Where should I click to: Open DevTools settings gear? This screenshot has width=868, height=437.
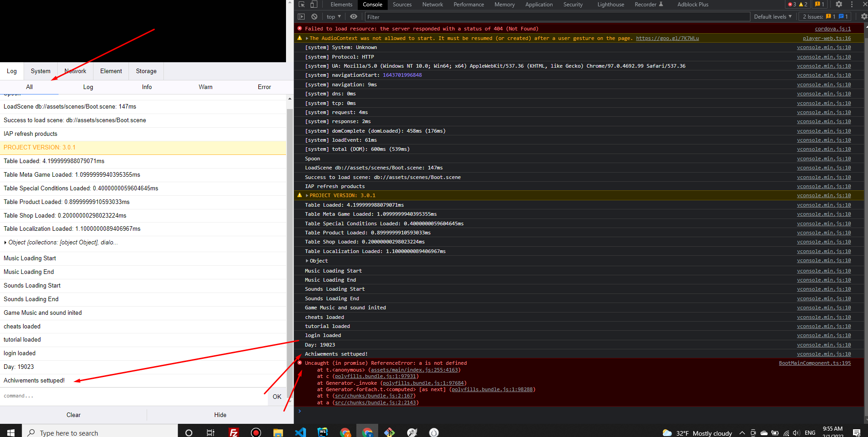839,5
